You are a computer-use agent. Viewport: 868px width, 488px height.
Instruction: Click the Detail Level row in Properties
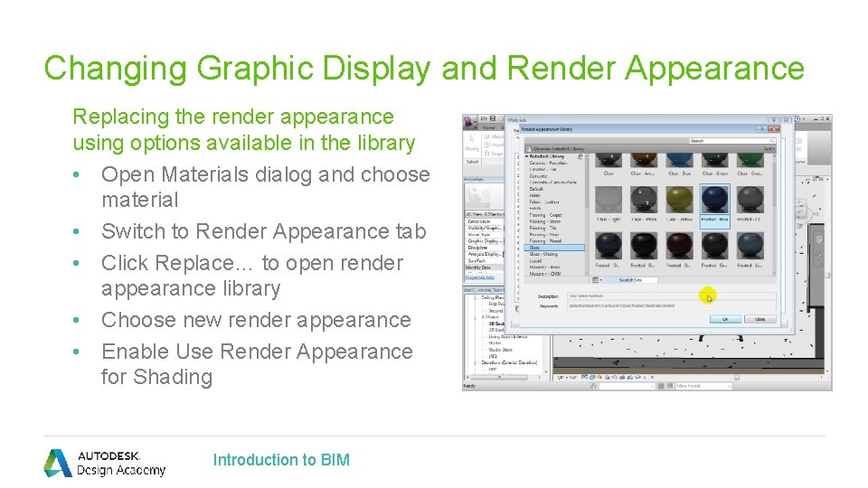click(483, 221)
